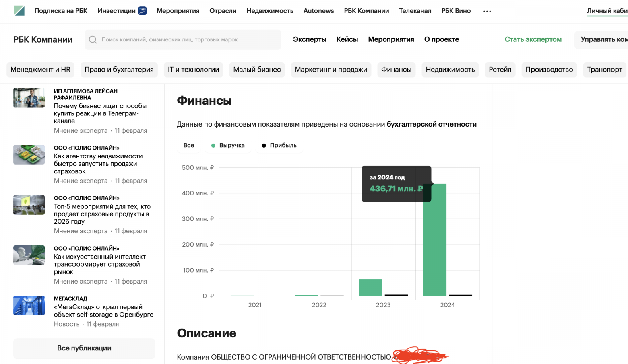The image size is (628, 364).
Task: Click the VTB badge next to Инвестиции
Action: pos(143,11)
